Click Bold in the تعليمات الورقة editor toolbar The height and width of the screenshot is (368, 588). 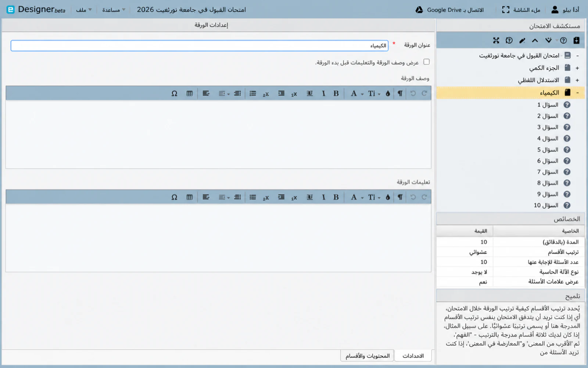(336, 197)
